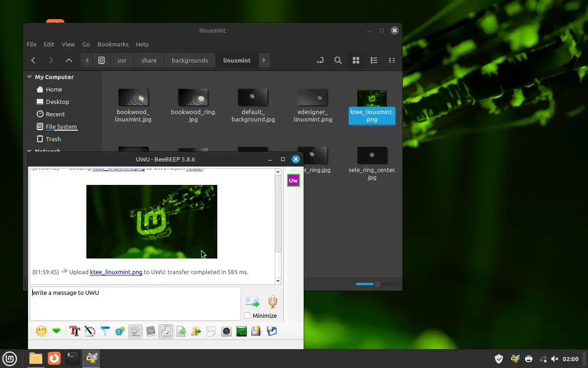Jump to the backgrounds path segment

pyautogui.click(x=190, y=60)
